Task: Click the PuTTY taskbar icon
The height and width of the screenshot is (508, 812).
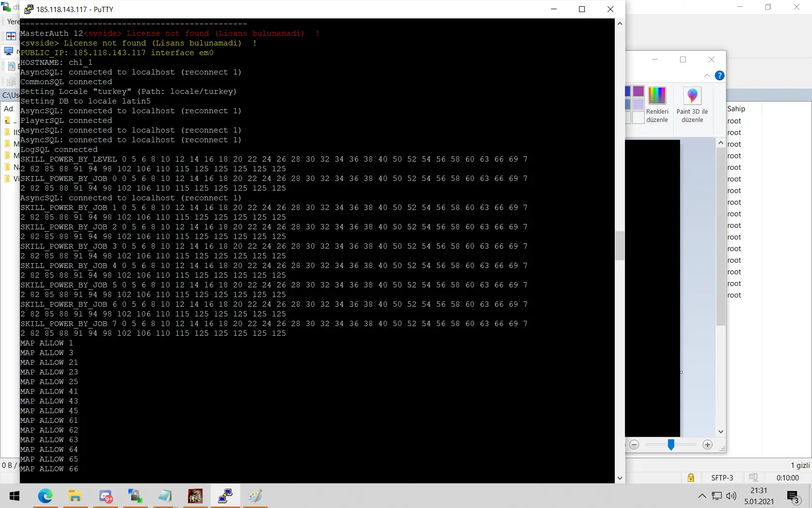Action: 225,496
